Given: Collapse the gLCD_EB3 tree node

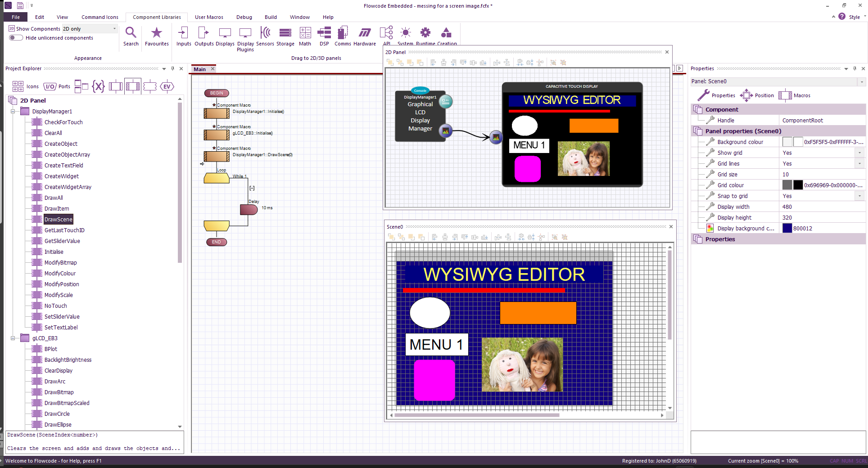Looking at the screenshot, I should pyautogui.click(x=13, y=338).
